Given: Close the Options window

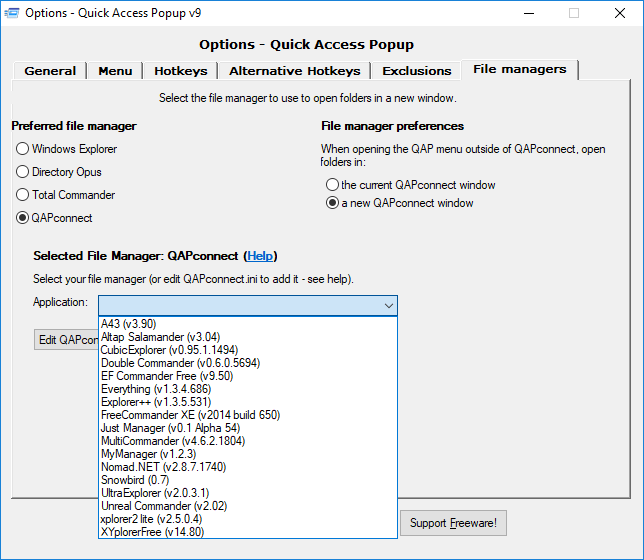Looking at the screenshot, I should point(620,13).
